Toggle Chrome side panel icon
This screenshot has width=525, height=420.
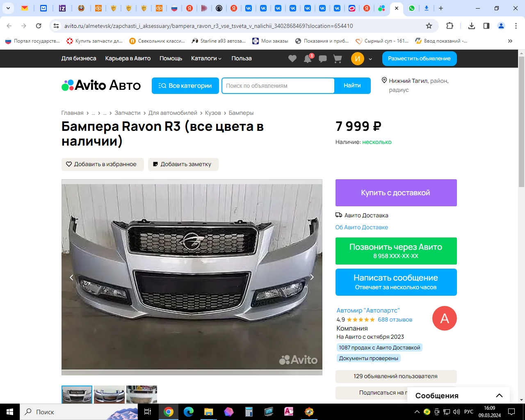click(x=486, y=26)
